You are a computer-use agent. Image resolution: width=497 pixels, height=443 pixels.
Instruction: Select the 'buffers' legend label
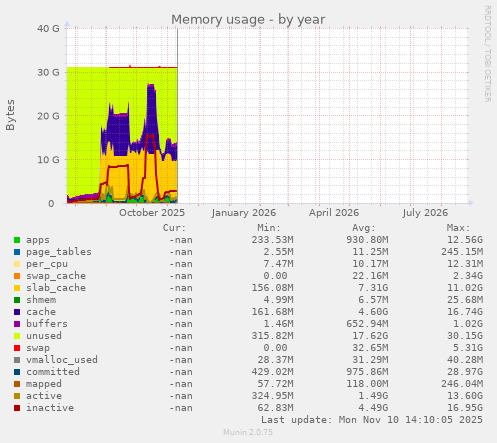click(47, 324)
